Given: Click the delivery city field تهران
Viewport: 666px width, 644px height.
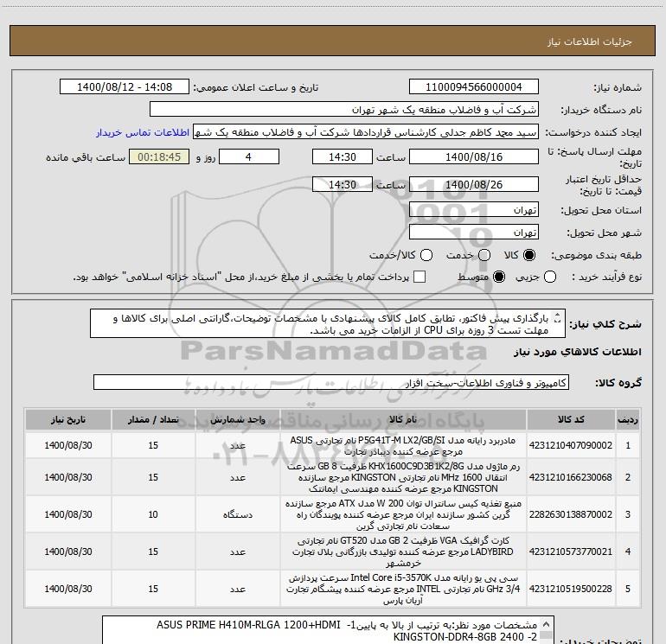Looking at the screenshot, I should click(x=474, y=233).
